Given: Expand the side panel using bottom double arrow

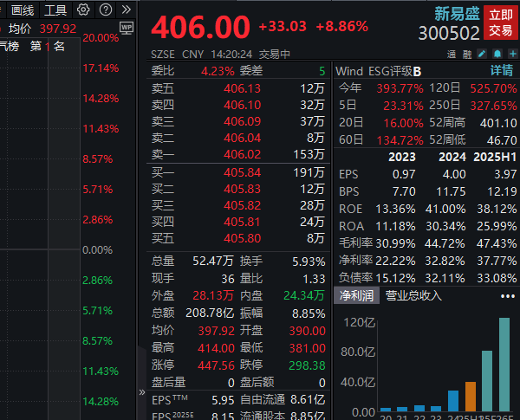Looking at the screenshot, I should click(x=142, y=391).
